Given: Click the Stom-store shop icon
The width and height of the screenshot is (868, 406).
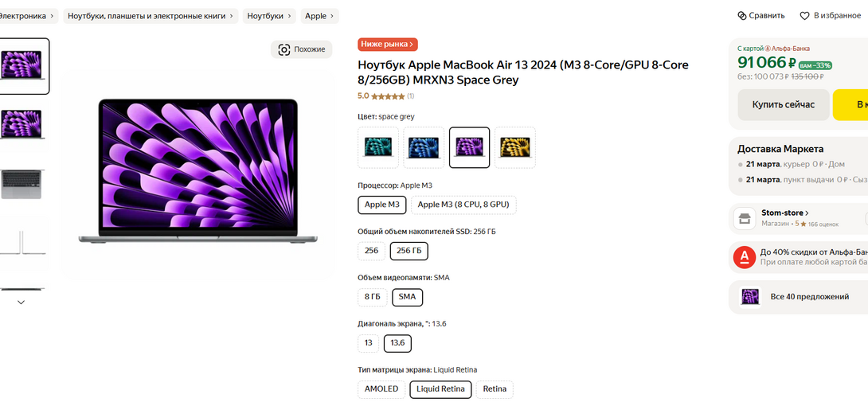Looking at the screenshot, I should point(745,218).
